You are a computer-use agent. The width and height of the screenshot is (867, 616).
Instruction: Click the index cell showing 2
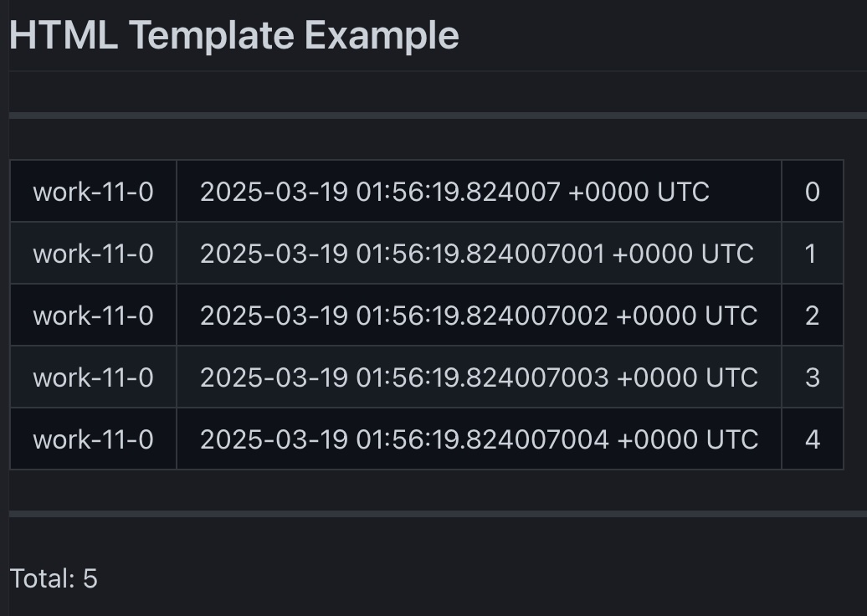(812, 316)
